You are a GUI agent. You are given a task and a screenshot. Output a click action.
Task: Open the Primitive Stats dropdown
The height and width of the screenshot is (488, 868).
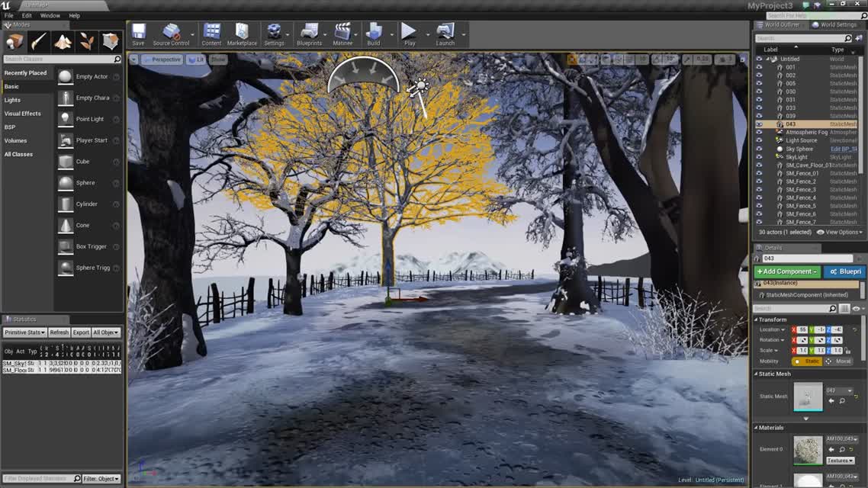(x=25, y=332)
